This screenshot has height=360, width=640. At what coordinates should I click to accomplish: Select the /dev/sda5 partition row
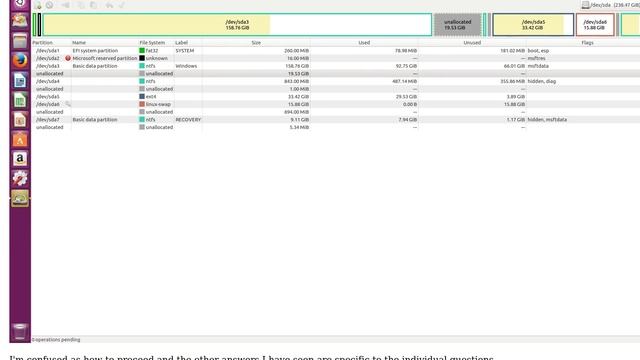pos(336,97)
